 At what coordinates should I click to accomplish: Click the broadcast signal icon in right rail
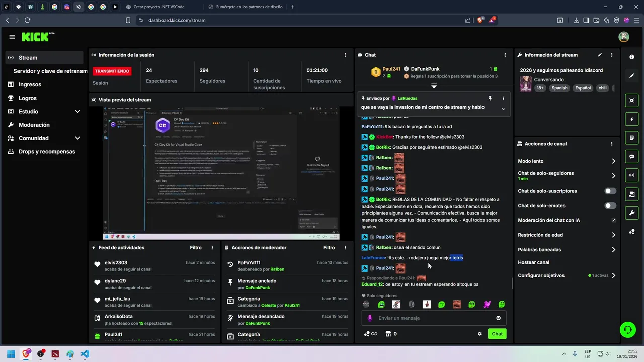(x=632, y=175)
